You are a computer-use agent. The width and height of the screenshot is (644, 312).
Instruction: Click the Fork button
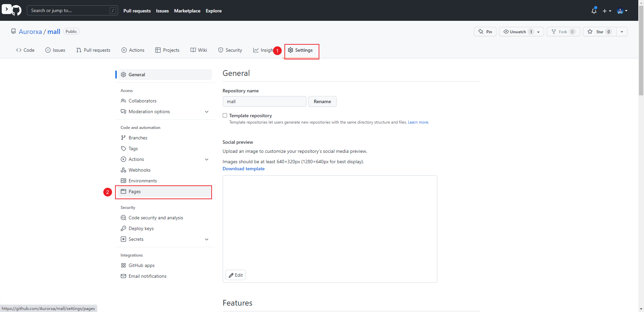tap(563, 32)
